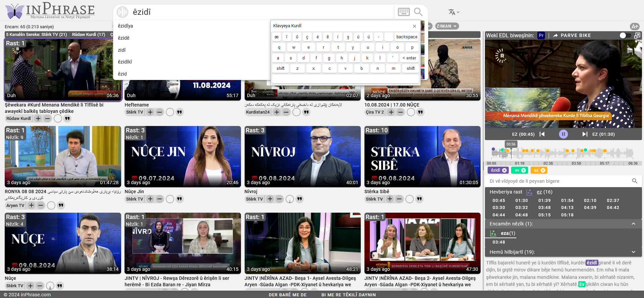Click the blank spacebar field on the virtual keyboard

click(345, 79)
